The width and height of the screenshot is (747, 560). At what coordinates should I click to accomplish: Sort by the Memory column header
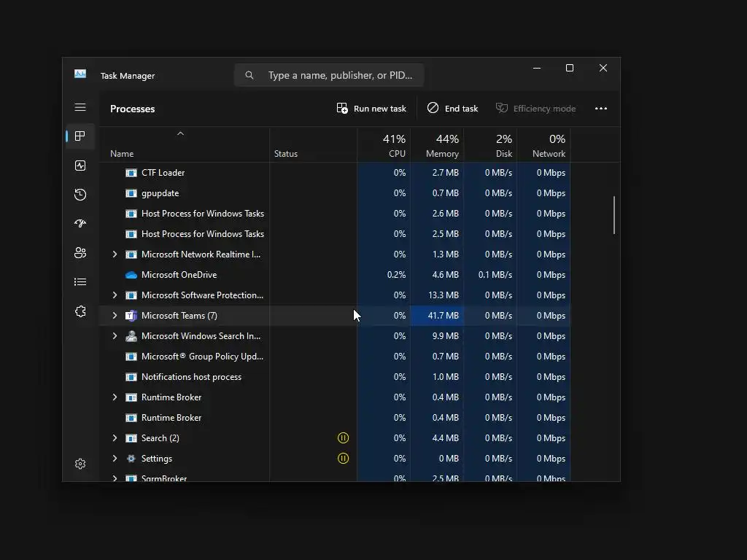tap(438, 145)
